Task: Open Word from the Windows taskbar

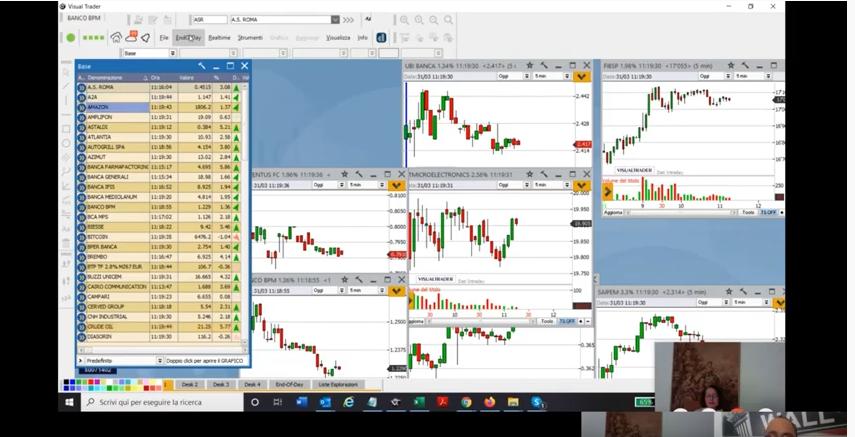Action: click(x=302, y=402)
